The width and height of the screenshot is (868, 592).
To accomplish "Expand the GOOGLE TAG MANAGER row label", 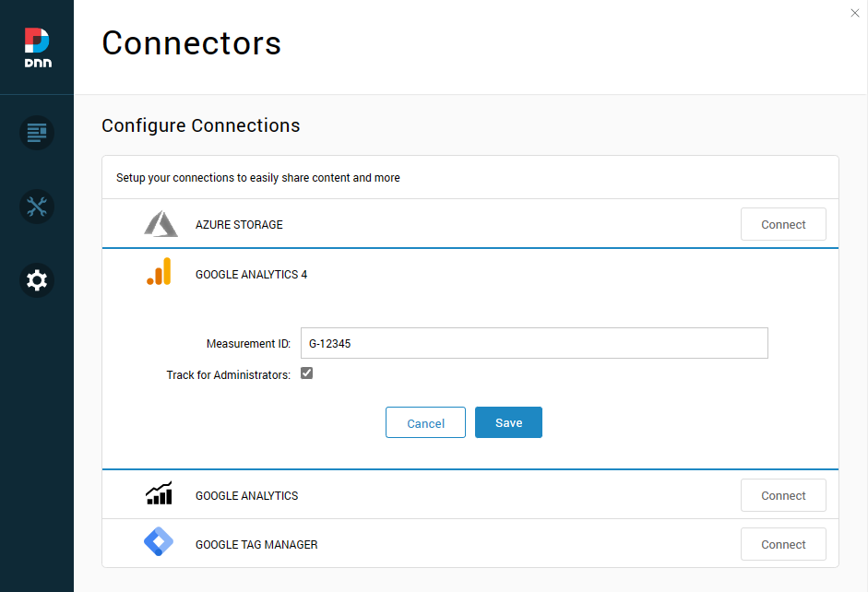I will tap(256, 545).
